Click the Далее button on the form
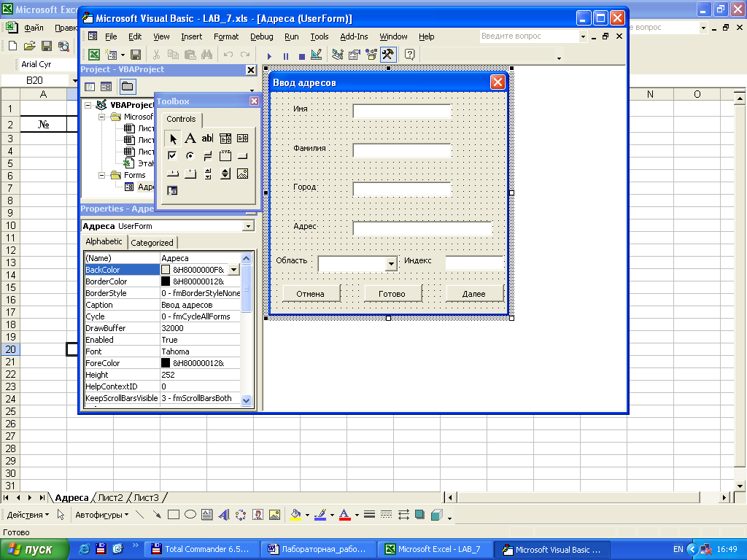 474,294
